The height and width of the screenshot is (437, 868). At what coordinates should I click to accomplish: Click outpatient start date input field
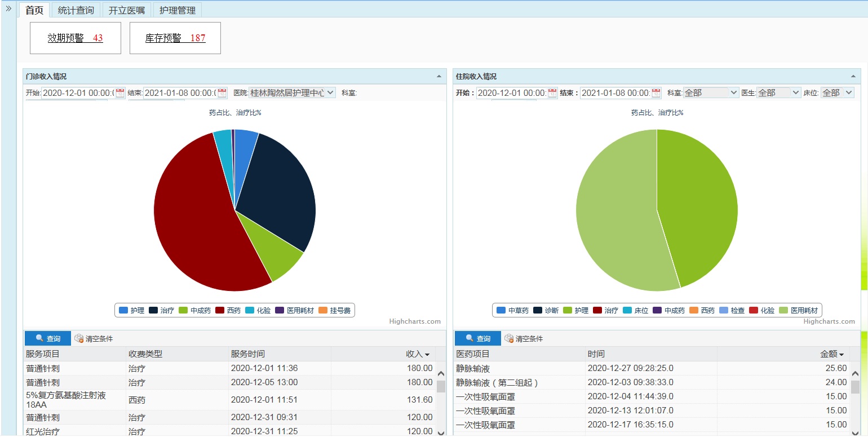[78, 93]
